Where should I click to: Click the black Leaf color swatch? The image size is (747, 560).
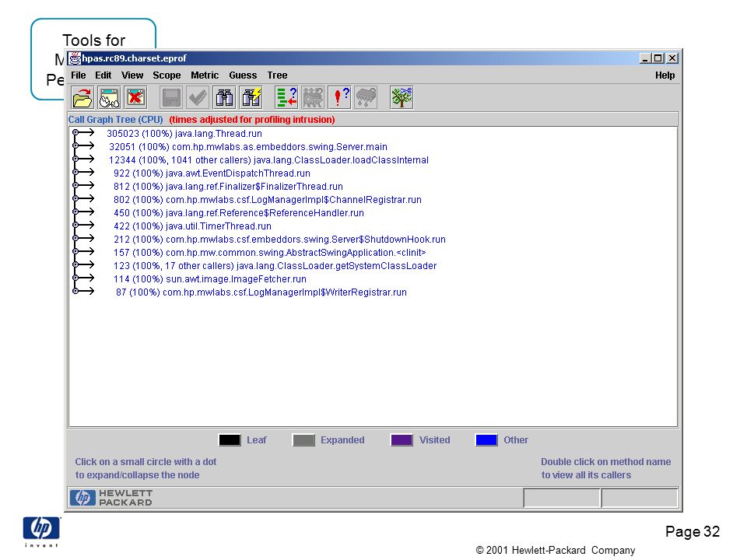[x=230, y=440]
